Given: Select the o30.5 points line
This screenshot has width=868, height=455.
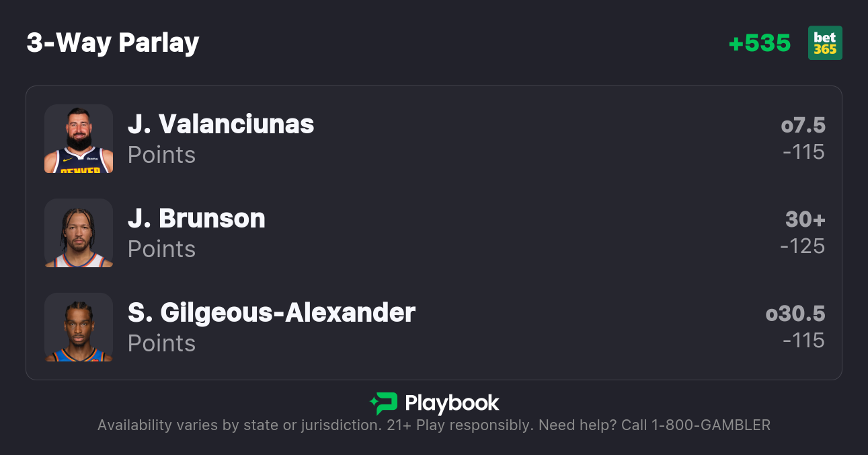Looking at the screenshot, I should [x=795, y=314].
